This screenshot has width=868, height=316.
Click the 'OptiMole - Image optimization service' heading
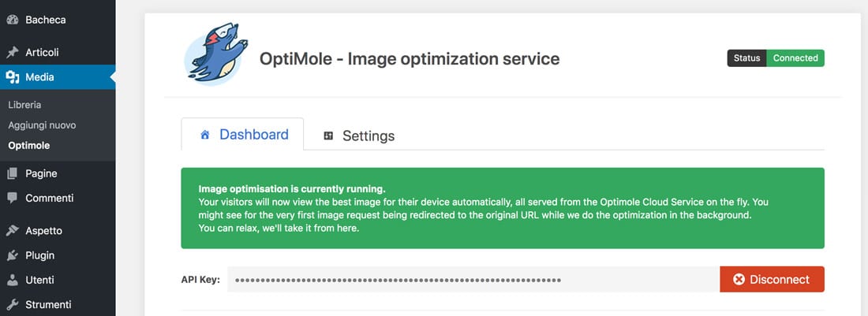tap(410, 58)
